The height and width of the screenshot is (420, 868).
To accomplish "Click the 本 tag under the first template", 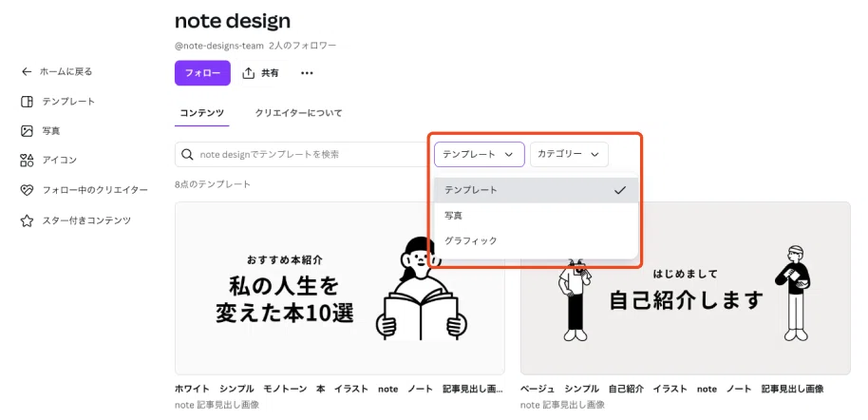I will 321,389.
